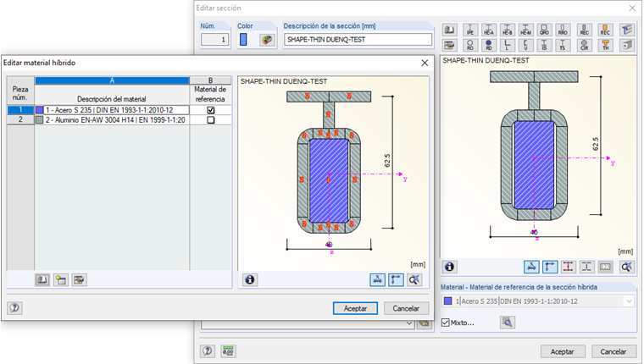Screen dimensions: 644x364
Task: Select cell '1 - Acero S 235 | DIN EN 1993-1-1:2010-12'
Action: (112, 110)
